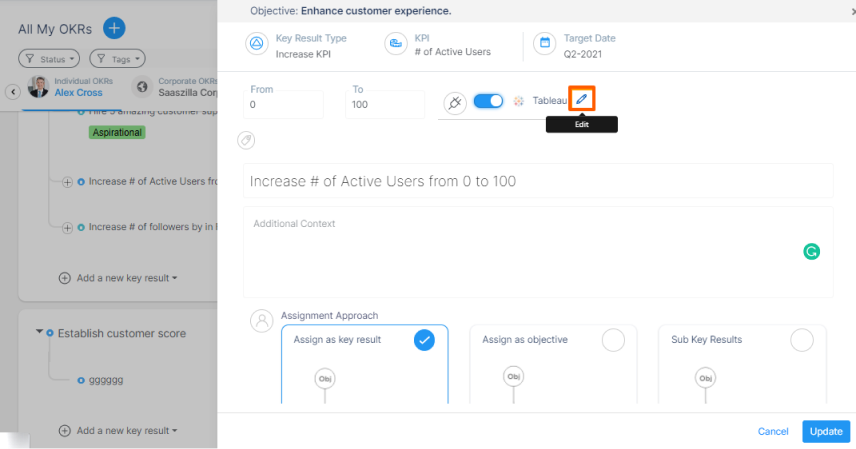
Task: Click the KPI icon
Action: point(396,44)
